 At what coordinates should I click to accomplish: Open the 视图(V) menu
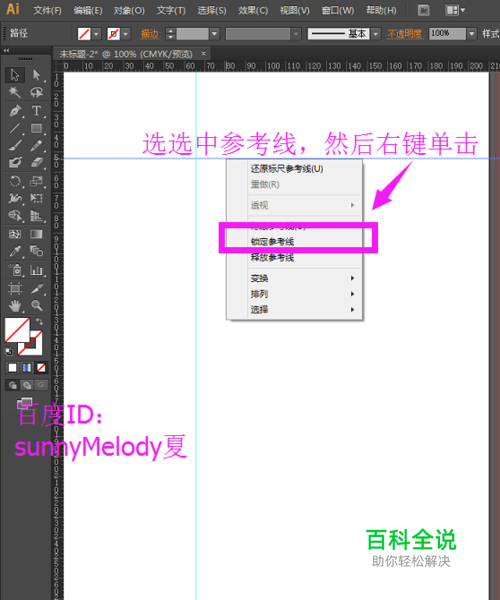[x=295, y=10]
